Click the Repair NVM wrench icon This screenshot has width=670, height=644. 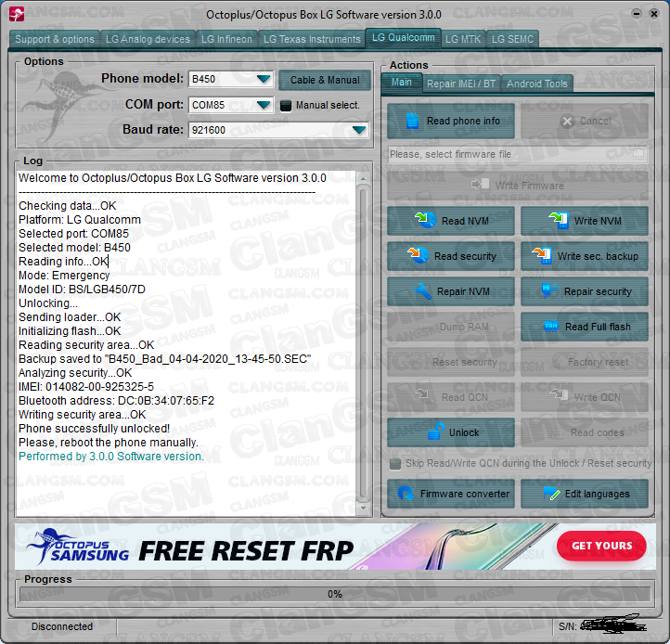click(423, 291)
